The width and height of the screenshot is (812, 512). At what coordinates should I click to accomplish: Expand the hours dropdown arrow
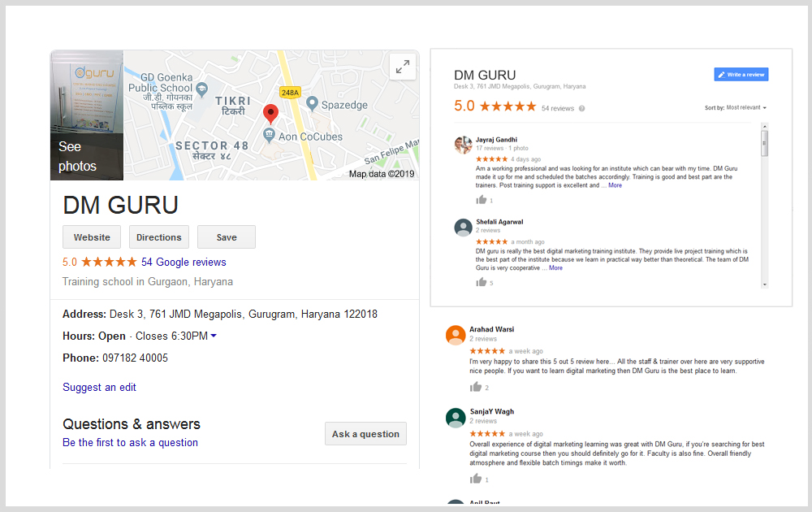click(214, 336)
